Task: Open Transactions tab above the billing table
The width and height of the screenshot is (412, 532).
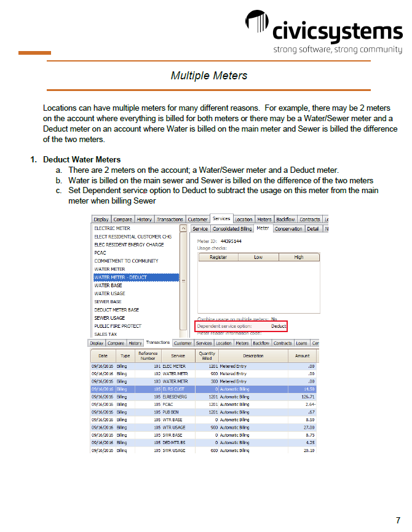Action: pos(157,343)
